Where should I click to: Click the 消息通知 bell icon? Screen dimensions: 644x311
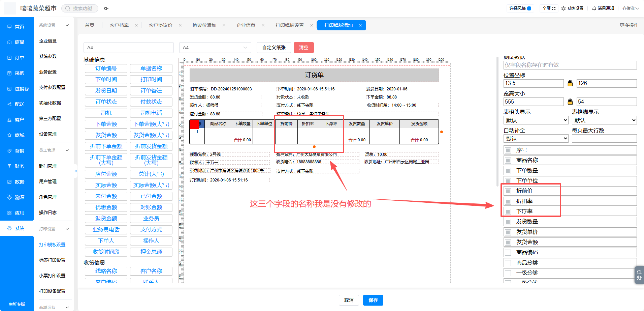point(594,8)
